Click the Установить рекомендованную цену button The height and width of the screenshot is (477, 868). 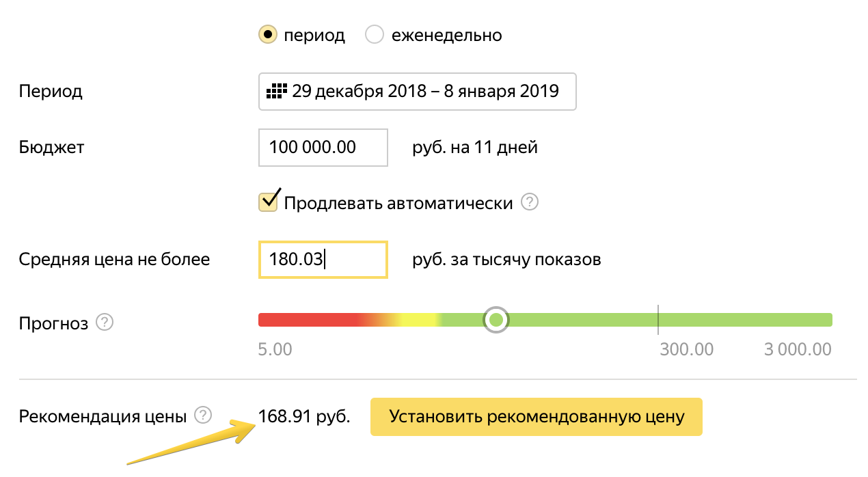pyautogui.click(x=537, y=416)
